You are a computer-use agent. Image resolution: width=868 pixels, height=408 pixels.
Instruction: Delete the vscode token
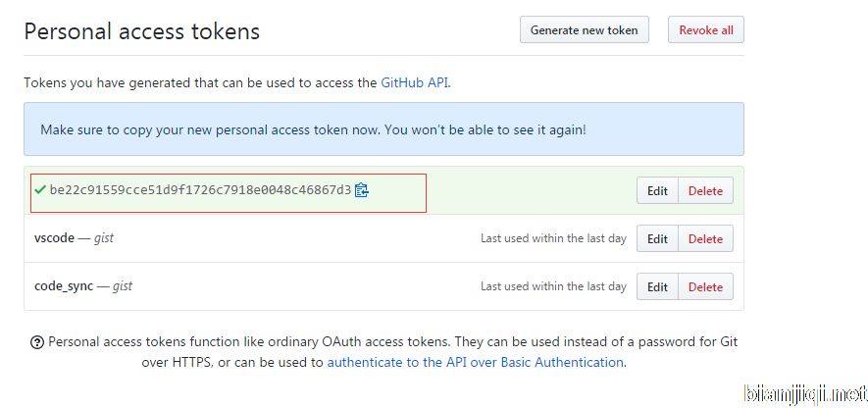tap(705, 238)
